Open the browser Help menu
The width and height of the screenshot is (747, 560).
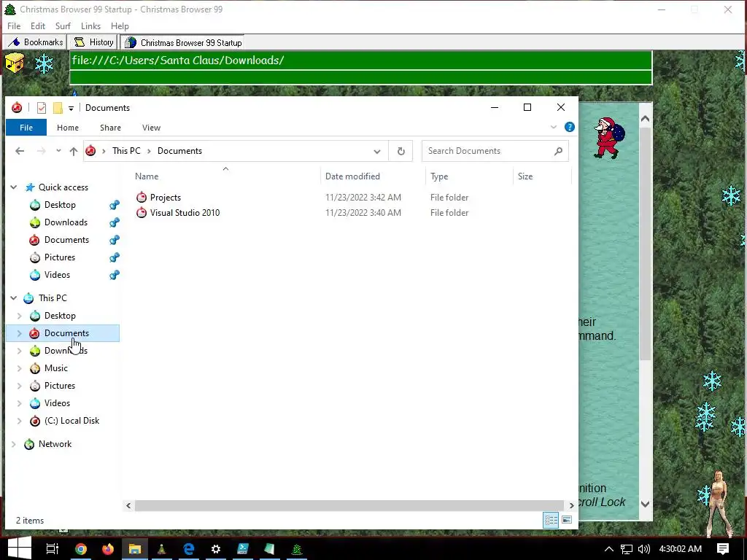[120, 26]
